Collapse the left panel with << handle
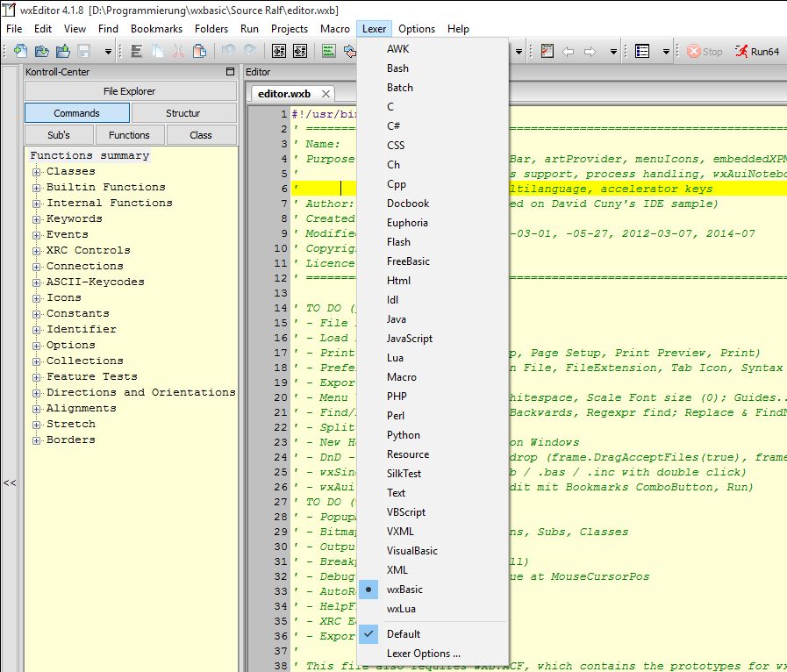This screenshot has width=787, height=672. pyautogui.click(x=10, y=483)
